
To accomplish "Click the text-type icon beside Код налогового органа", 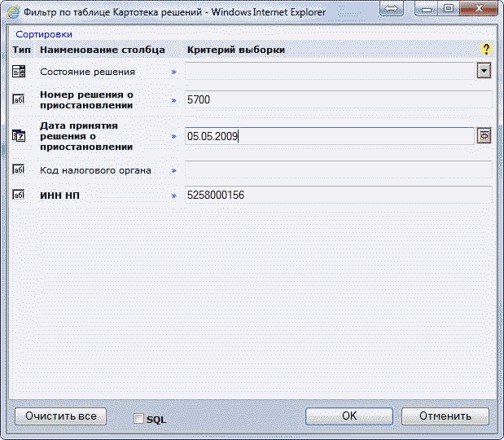I will click(x=19, y=170).
